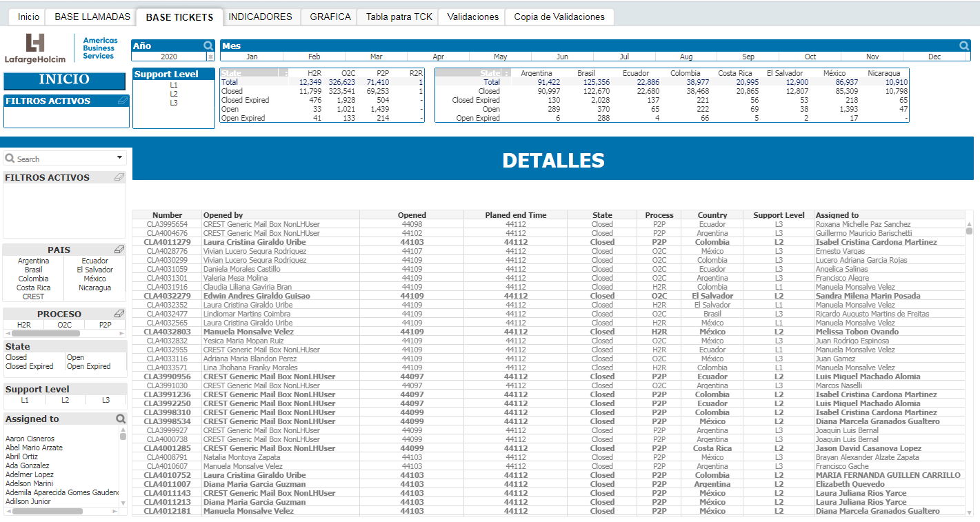Open search in Assigned to listbox

tap(121, 419)
